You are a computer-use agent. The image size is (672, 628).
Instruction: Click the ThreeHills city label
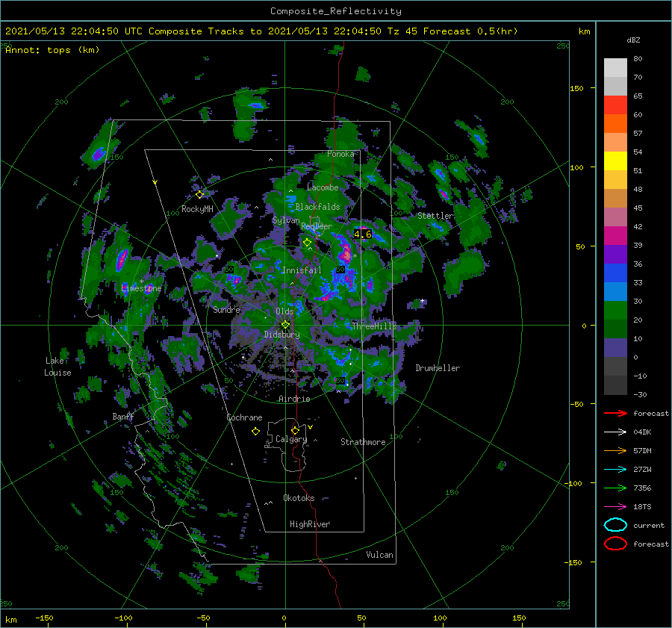(374, 326)
